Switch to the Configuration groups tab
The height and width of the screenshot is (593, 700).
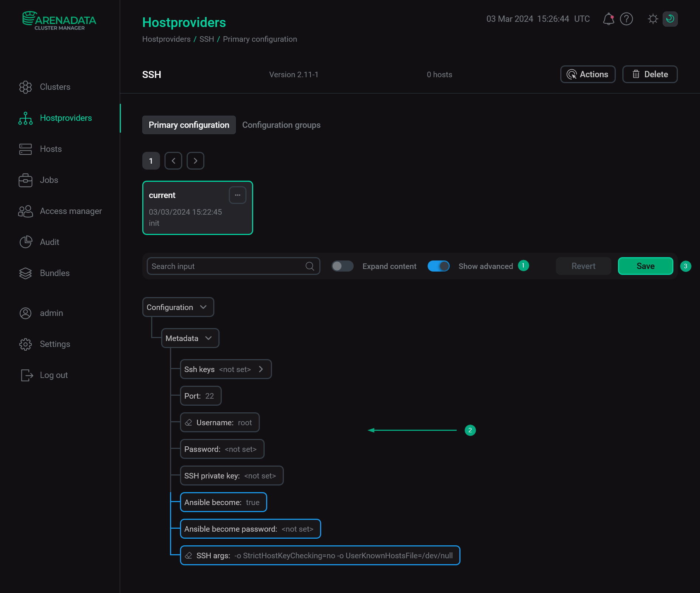(x=281, y=125)
